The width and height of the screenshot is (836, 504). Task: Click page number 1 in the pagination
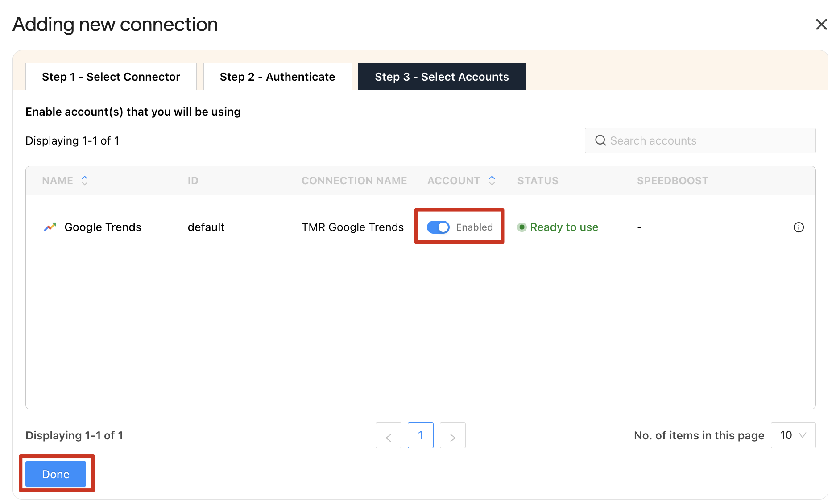pyautogui.click(x=420, y=435)
